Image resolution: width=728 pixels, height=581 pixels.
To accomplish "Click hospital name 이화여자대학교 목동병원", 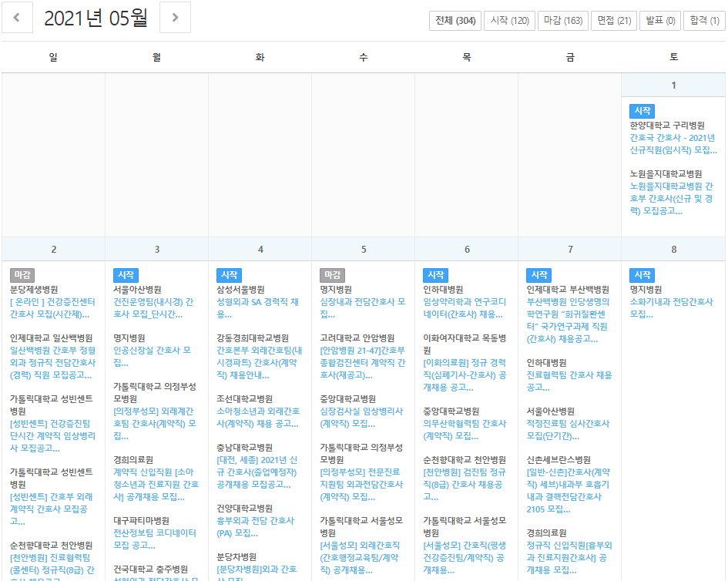I will [x=465, y=344].
